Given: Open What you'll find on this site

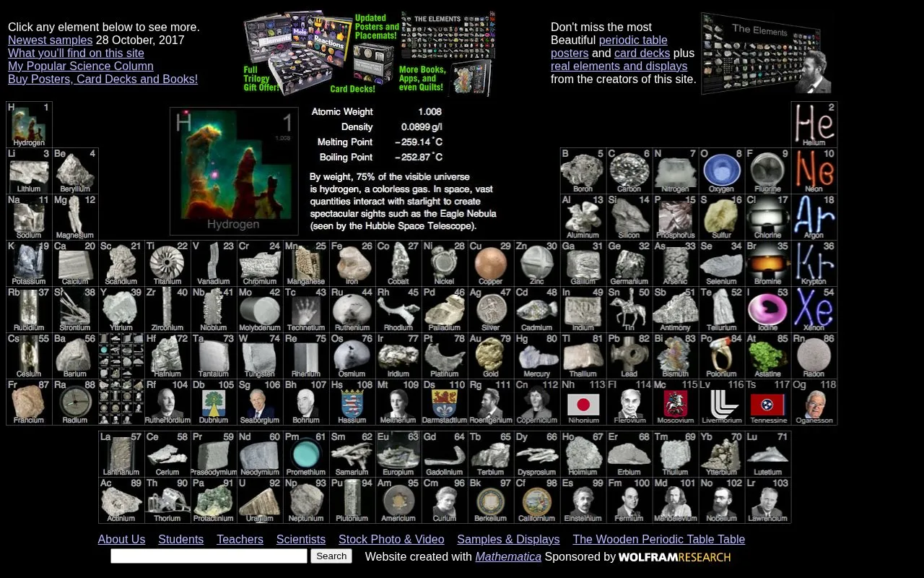Looking at the screenshot, I should [76, 53].
